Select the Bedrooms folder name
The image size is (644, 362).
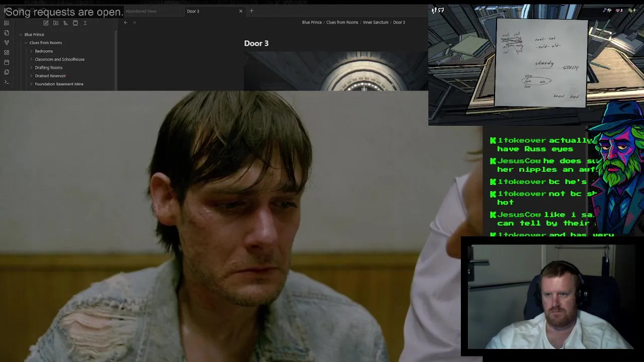click(x=44, y=51)
